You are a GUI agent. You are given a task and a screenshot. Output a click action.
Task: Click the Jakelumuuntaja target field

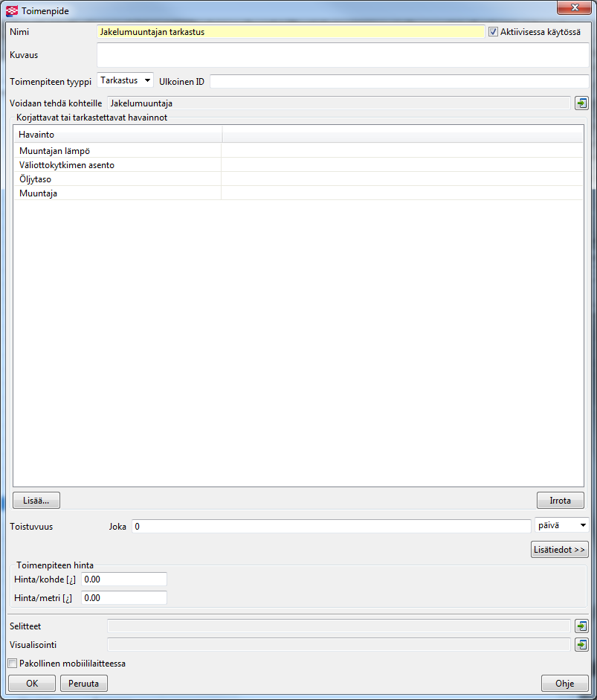(339, 103)
